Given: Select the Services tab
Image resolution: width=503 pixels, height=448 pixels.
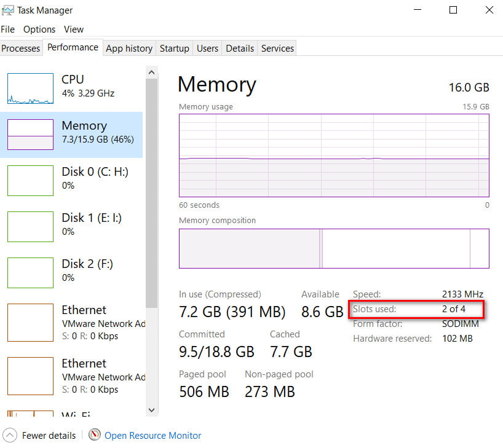Looking at the screenshot, I should (x=277, y=48).
